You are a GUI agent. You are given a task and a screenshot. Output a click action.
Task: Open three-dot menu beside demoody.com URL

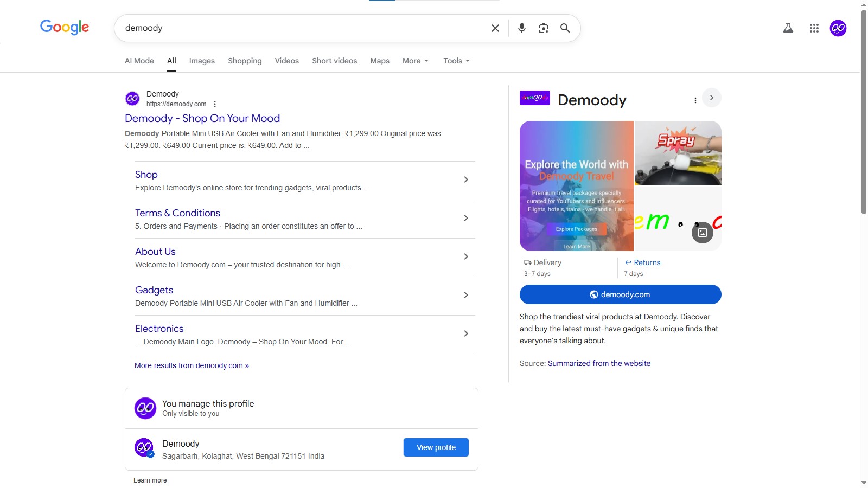[x=215, y=104]
